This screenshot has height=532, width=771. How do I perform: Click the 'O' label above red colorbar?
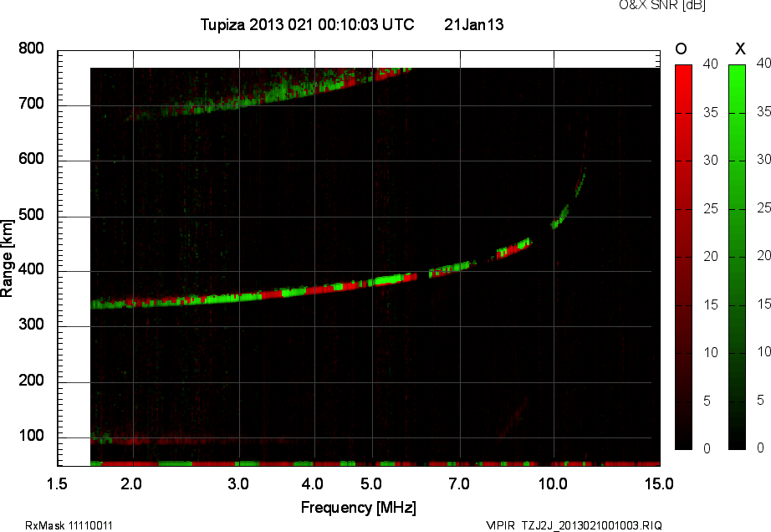(x=681, y=49)
